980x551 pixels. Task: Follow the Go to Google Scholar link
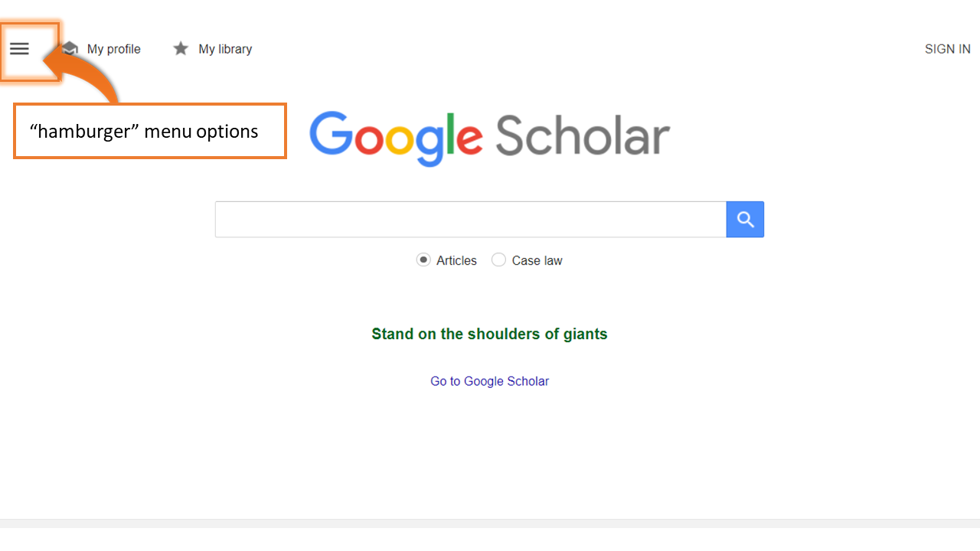[490, 381]
